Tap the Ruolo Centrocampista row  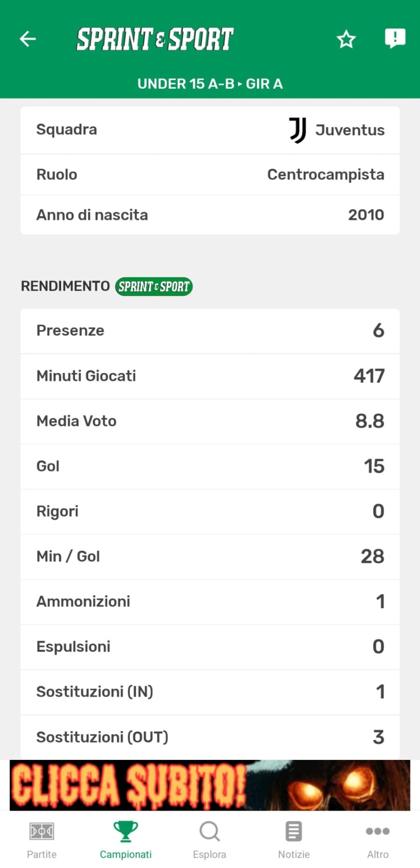(x=210, y=175)
